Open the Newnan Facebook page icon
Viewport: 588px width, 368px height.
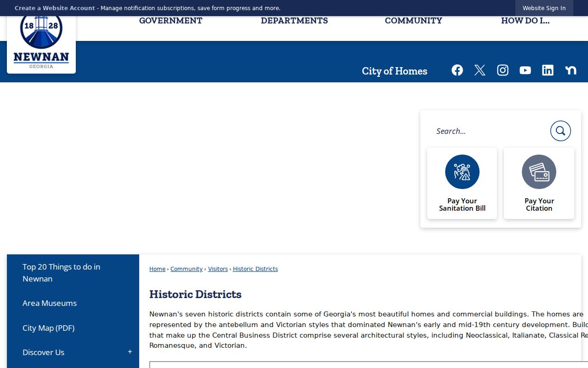[457, 70]
